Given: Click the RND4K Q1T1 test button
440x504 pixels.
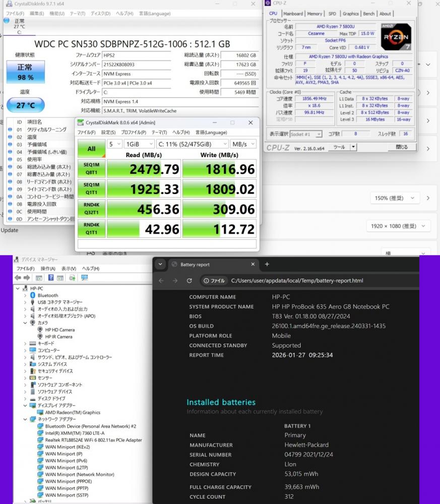Looking at the screenshot, I should pyautogui.click(x=92, y=228).
